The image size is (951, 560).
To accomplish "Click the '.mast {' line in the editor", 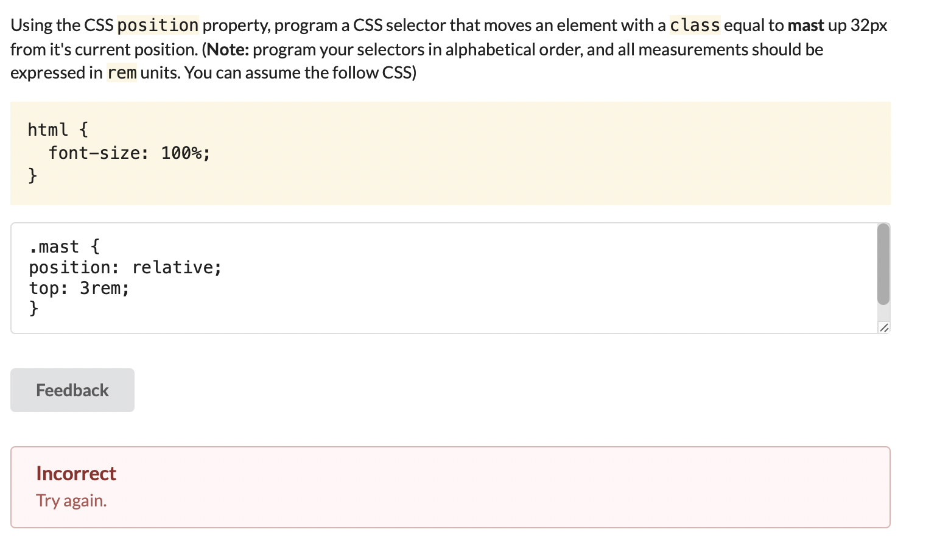I will click(64, 247).
